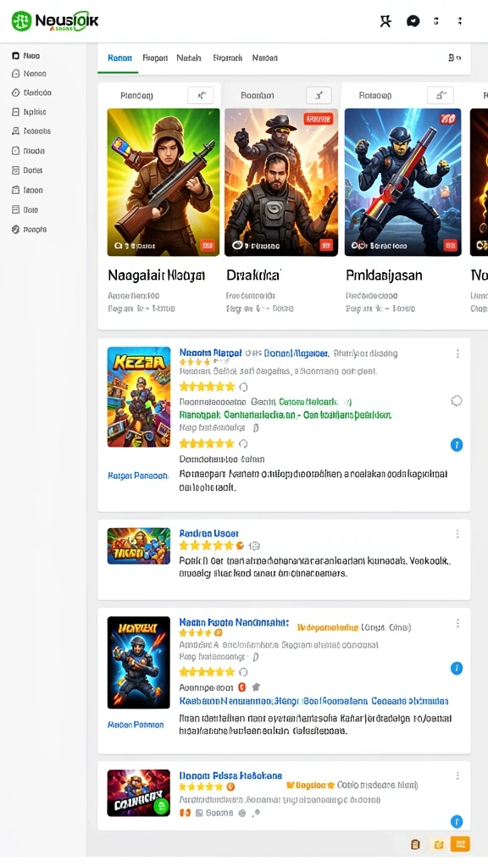Open the thumbnail beside Rendren Usoer
The height and width of the screenshot is (868, 488).
tap(139, 546)
